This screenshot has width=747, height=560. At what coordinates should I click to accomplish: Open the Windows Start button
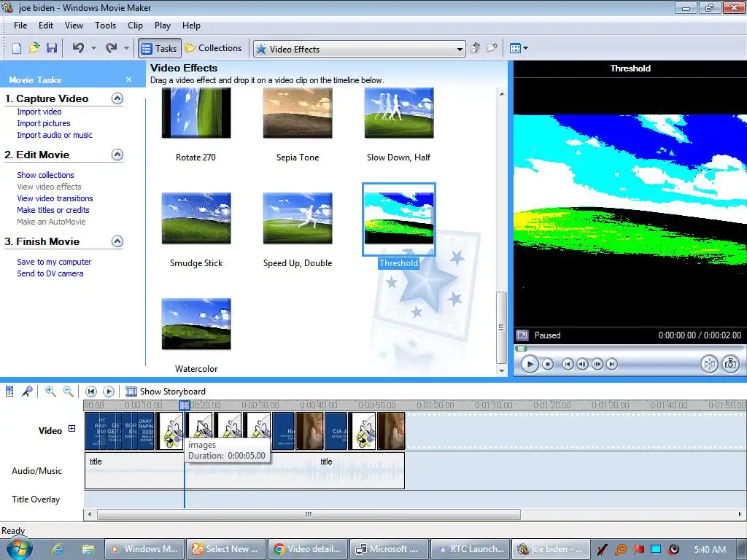[19, 548]
